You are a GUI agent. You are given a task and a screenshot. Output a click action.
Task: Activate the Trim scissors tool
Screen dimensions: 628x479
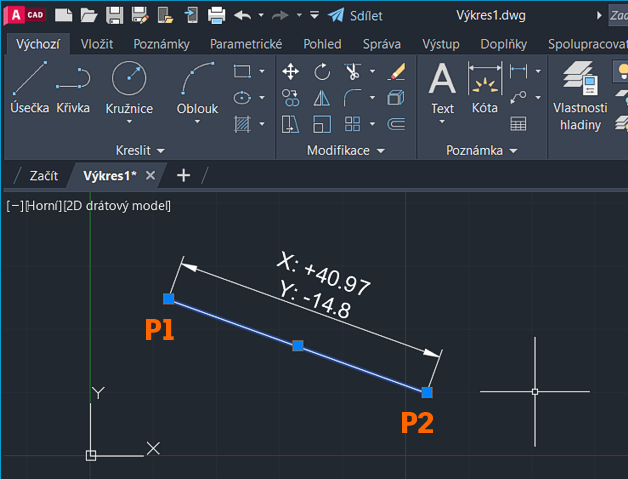point(352,72)
